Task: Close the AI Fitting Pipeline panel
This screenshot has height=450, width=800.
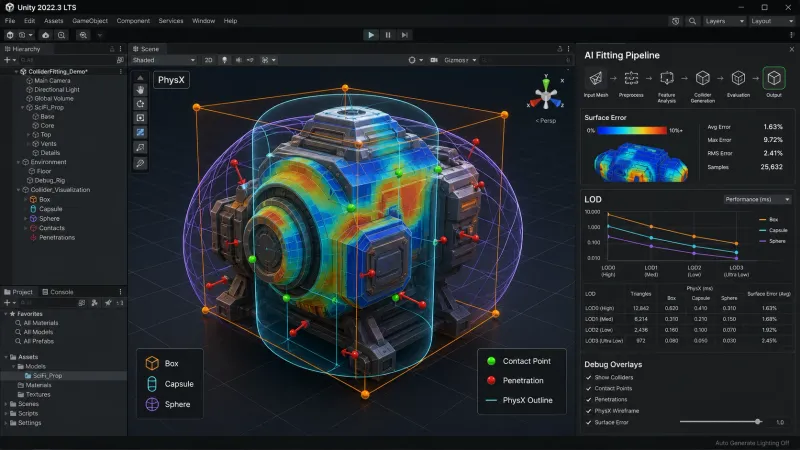Action: tap(791, 49)
